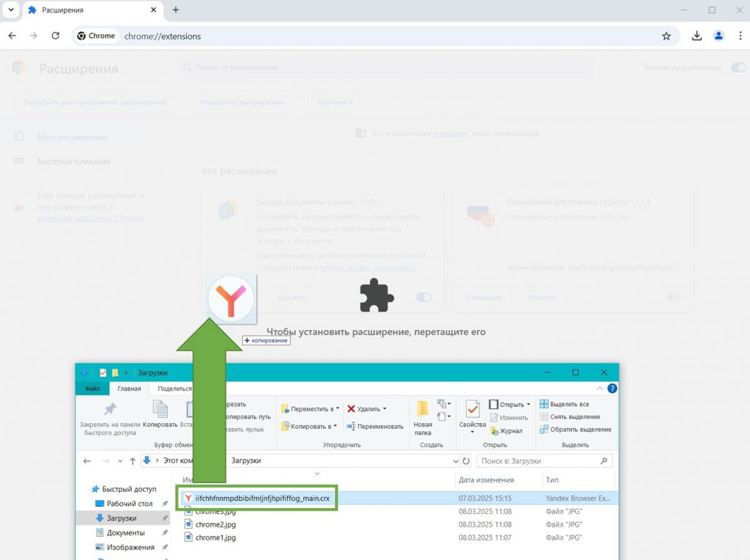Click Удалить on Google Документы офлайн card
Viewport: 750px width, 560px height.
[291, 297]
